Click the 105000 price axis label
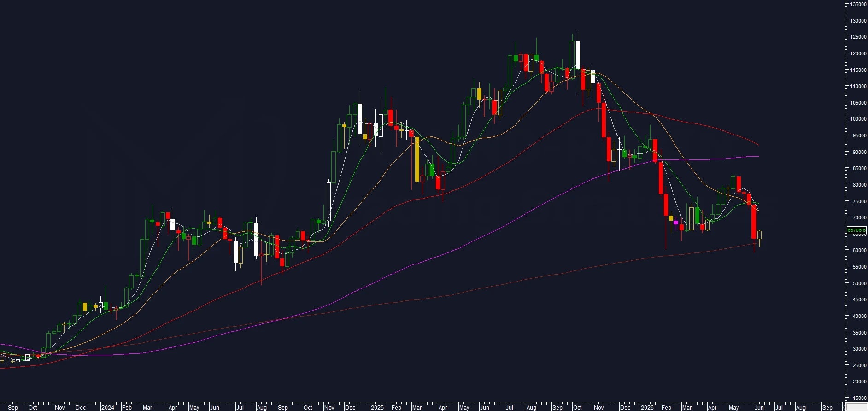This screenshot has width=868, height=411. coord(858,103)
